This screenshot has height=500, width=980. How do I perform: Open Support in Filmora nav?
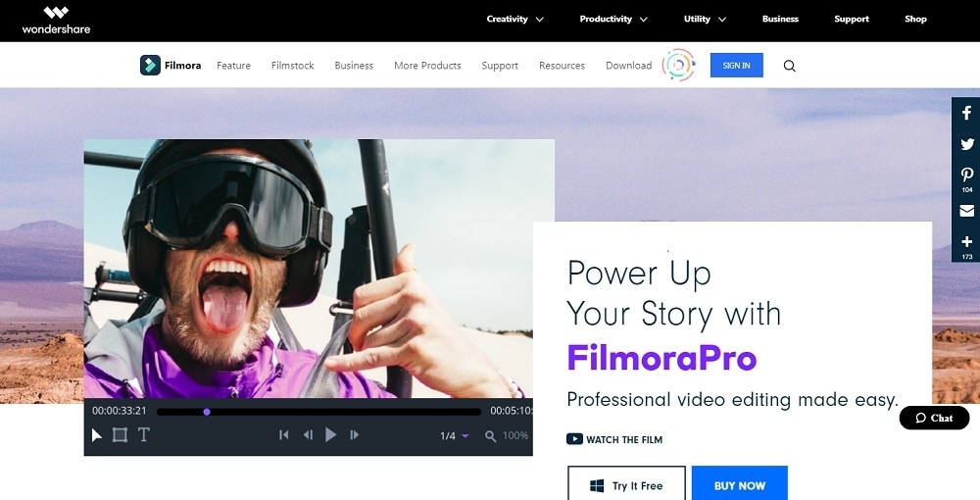(500, 66)
